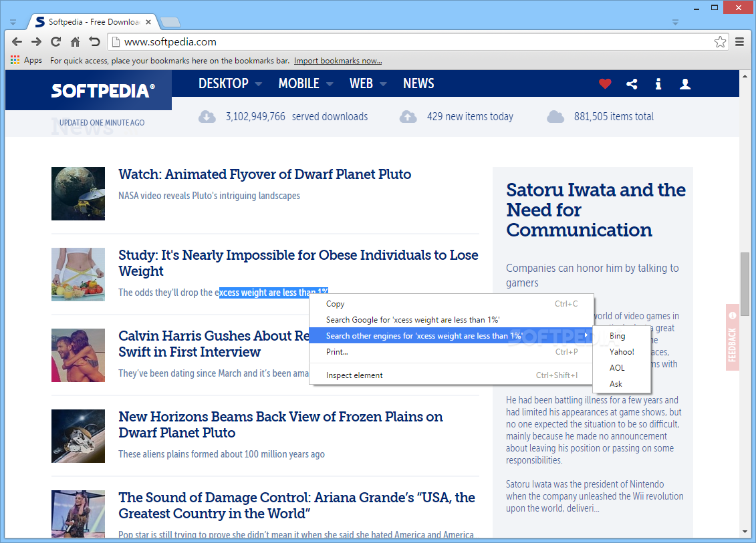756x543 pixels.
Task: Go to the Home page icon
Action: pyautogui.click(x=76, y=42)
